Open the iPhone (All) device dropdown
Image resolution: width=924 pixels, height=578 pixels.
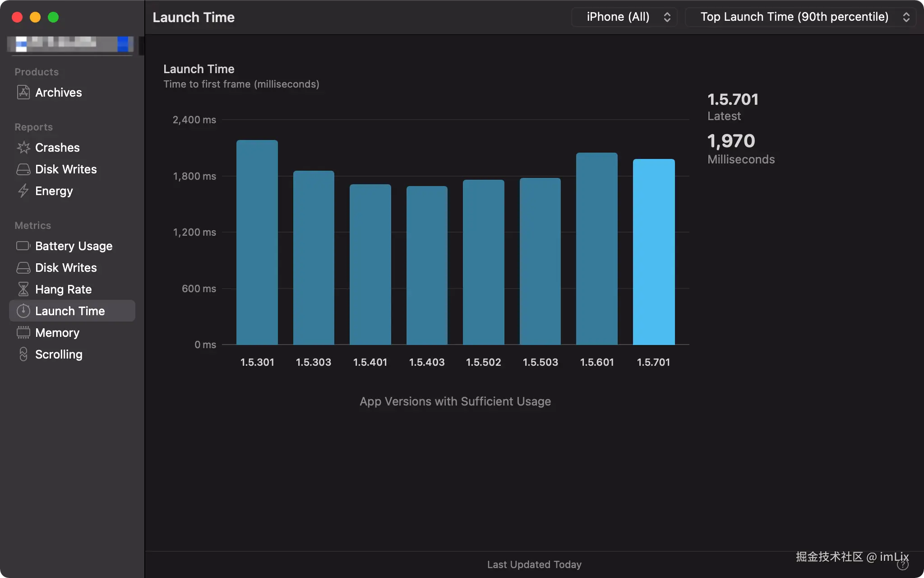(x=624, y=17)
